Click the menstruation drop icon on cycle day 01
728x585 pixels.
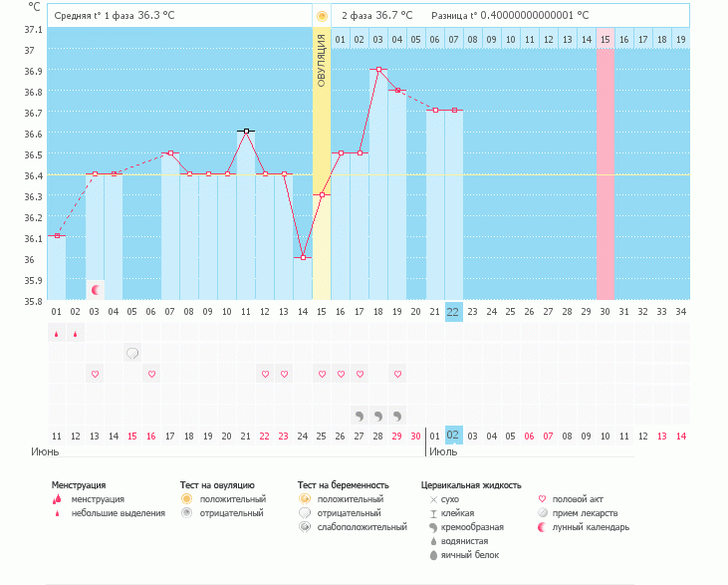coord(57,333)
